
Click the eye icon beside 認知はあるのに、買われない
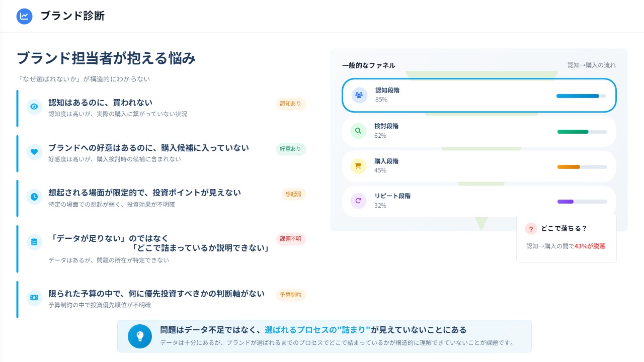tap(34, 107)
